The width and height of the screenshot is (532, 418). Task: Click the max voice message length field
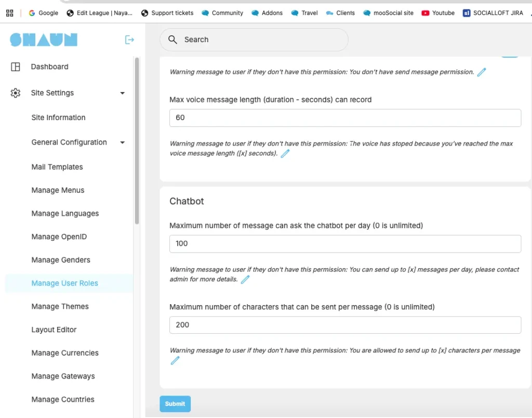tap(345, 118)
